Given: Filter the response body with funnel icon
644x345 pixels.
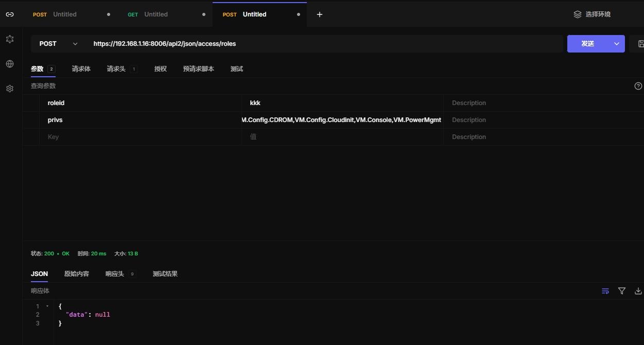Looking at the screenshot, I should pos(622,291).
